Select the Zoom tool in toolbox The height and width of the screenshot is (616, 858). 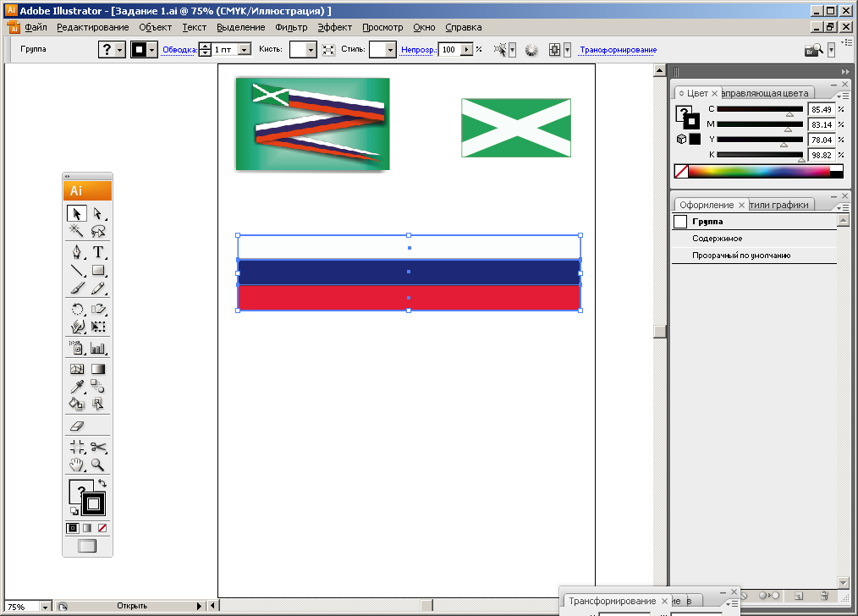98,465
